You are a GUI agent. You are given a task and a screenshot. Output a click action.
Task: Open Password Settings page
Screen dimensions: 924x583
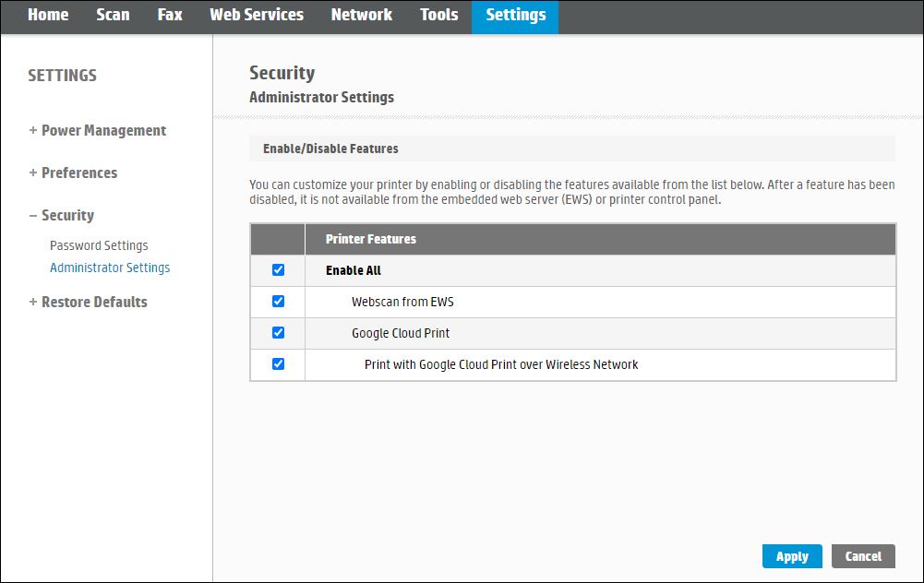99,246
